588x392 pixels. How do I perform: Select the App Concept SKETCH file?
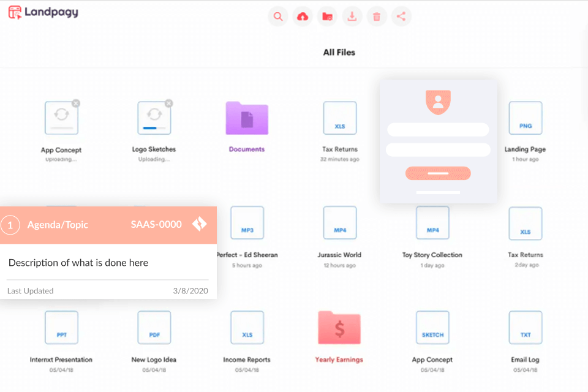click(432, 328)
